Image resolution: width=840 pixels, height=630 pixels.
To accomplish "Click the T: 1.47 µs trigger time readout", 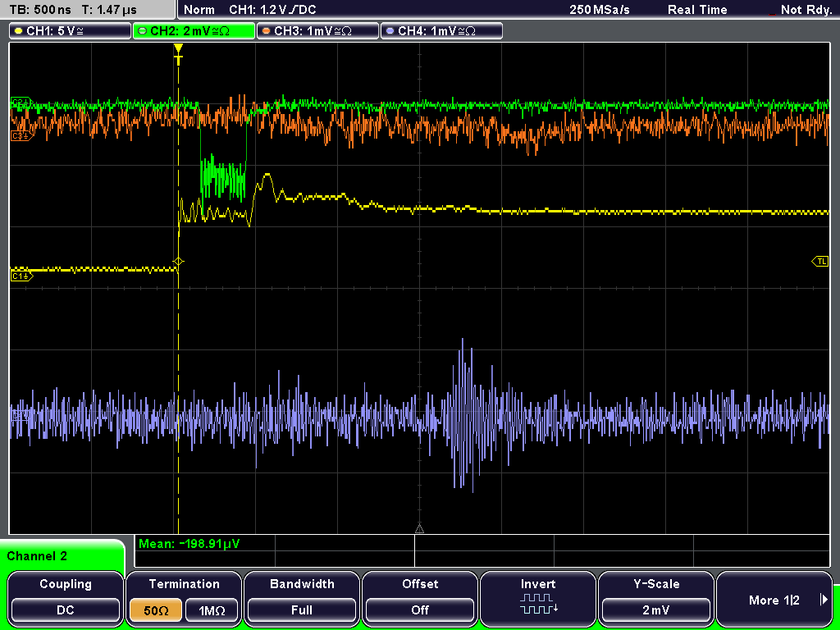I will [109, 10].
